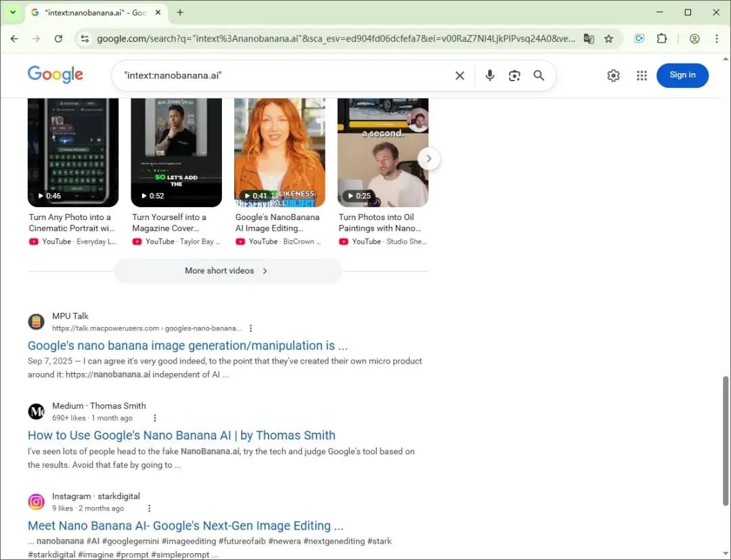Image resolution: width=731 pixels, height=560 pixels.
Task: Clear the search box text
Action: pos(460,76)
